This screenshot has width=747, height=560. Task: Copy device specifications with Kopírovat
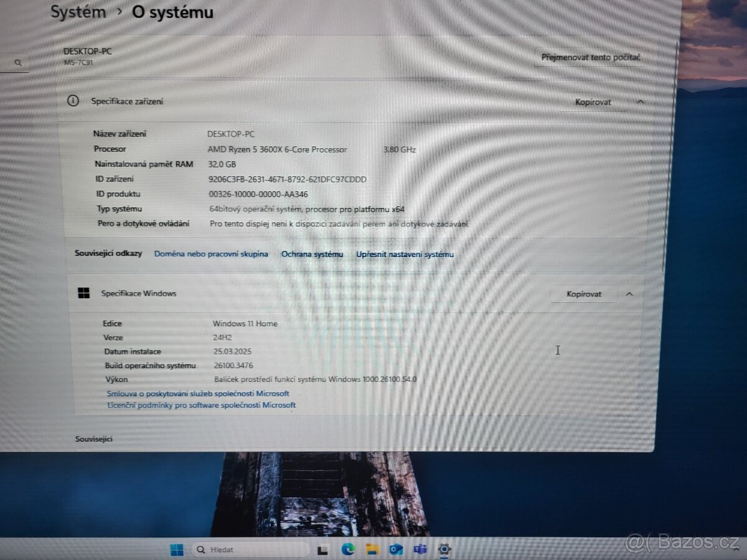point(593,102)
